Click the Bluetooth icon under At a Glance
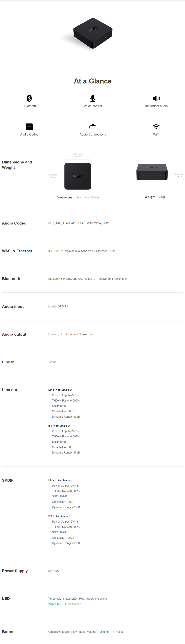The width and height of the screenshot is (185, 644). tap(29, 98)
